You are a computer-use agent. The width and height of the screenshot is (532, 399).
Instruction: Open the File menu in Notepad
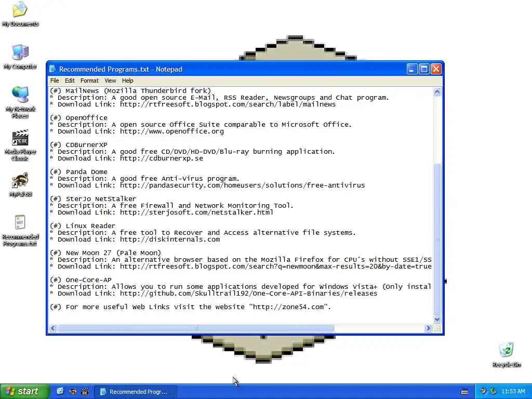pos(55,81)
